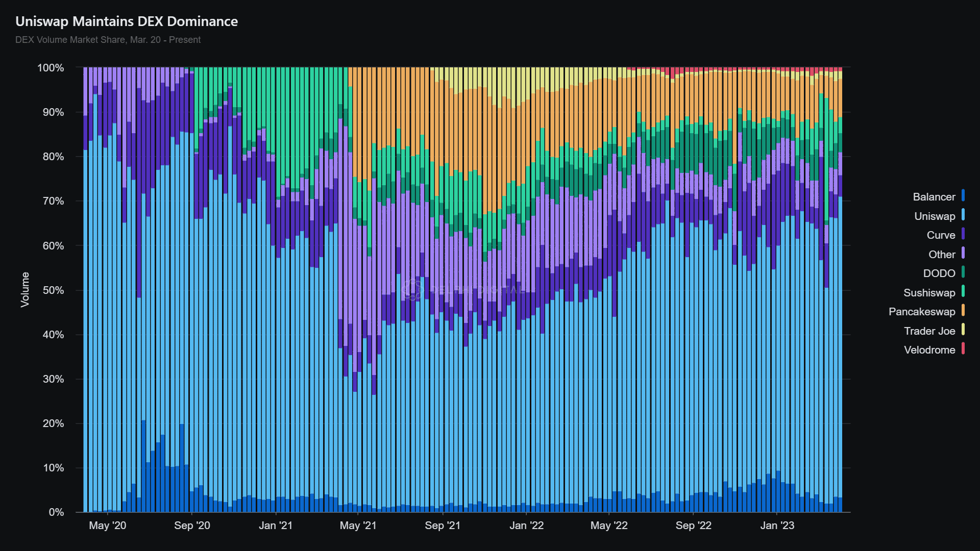This screenshot has height=551, width=980.
Task: Click the "60%" y-axis tick label
Action: 53,246
